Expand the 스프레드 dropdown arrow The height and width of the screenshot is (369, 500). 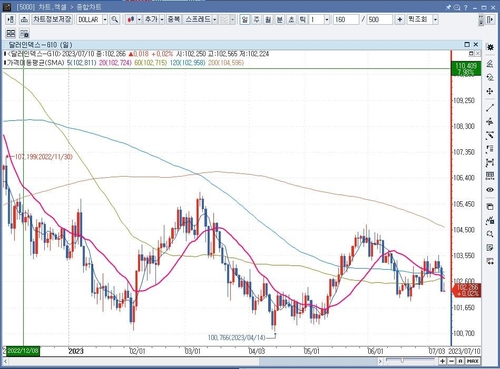[215, 20]
